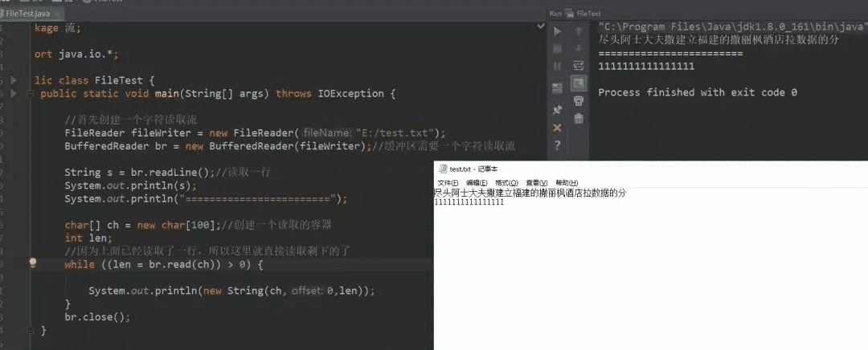
Task: Select the FileTest.java editor tab
Action: [28, 14]
